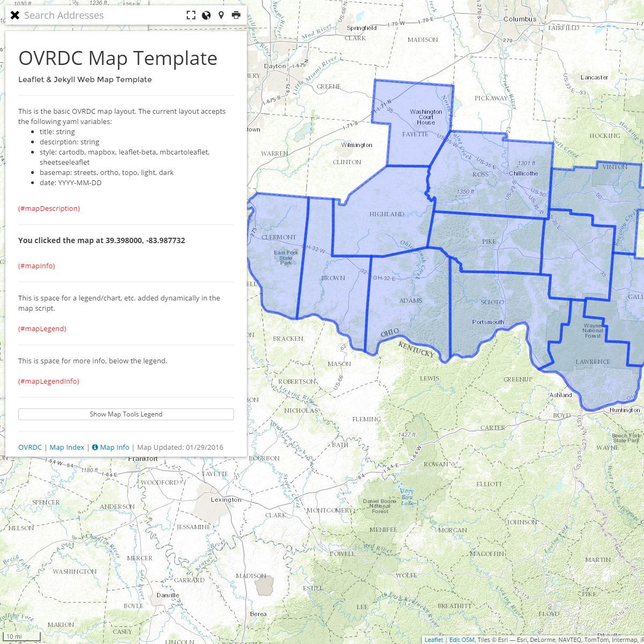Image resolution: width=644 pixels, height=644 pixels.
Task: Click Show Map Tools Legend button
Action: [126, 414]
